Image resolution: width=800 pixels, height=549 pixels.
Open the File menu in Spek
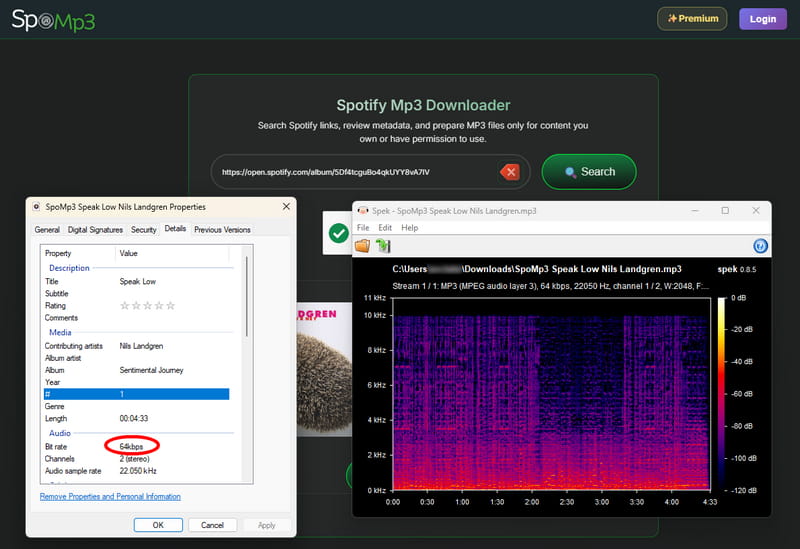pyautogui.click(x=363, y=228)
